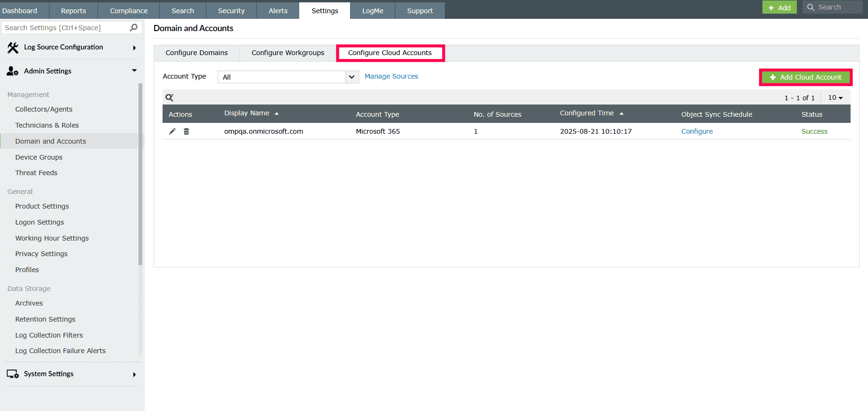Click Configured Time sort arrow
This screenshot has width=868, height=411.
622,113
